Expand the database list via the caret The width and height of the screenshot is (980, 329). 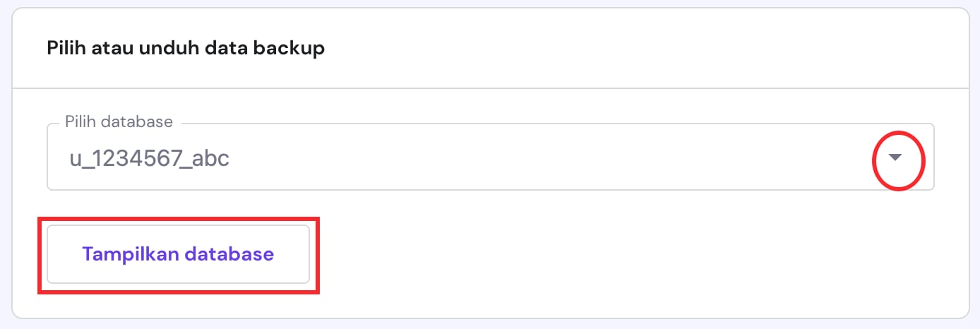[895, 158]
